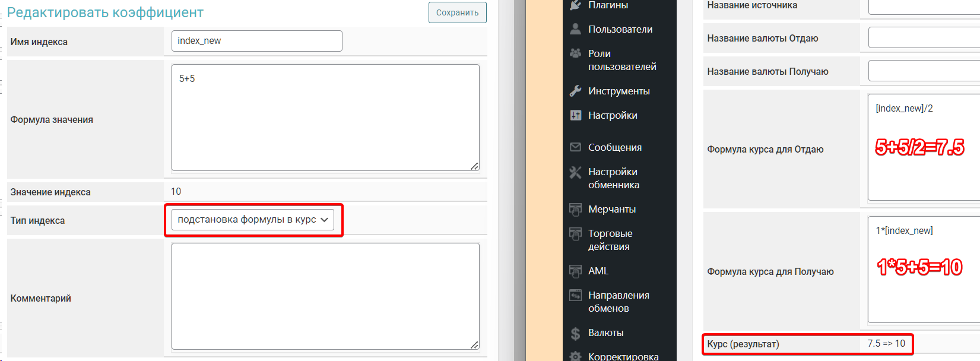This screenshot has height=361, width=980.
Task: Click the Merchants icon in sidebar
Action: click(575, 209)
